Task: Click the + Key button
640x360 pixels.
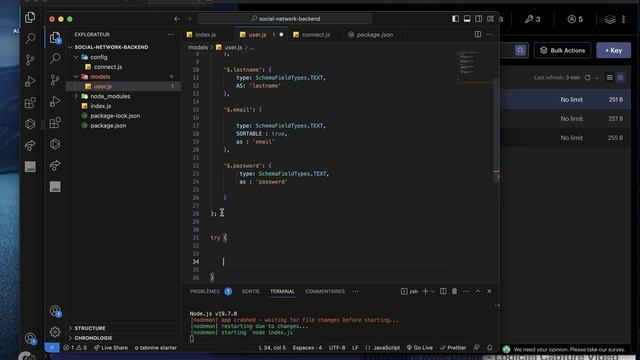Action: (613, 51)
